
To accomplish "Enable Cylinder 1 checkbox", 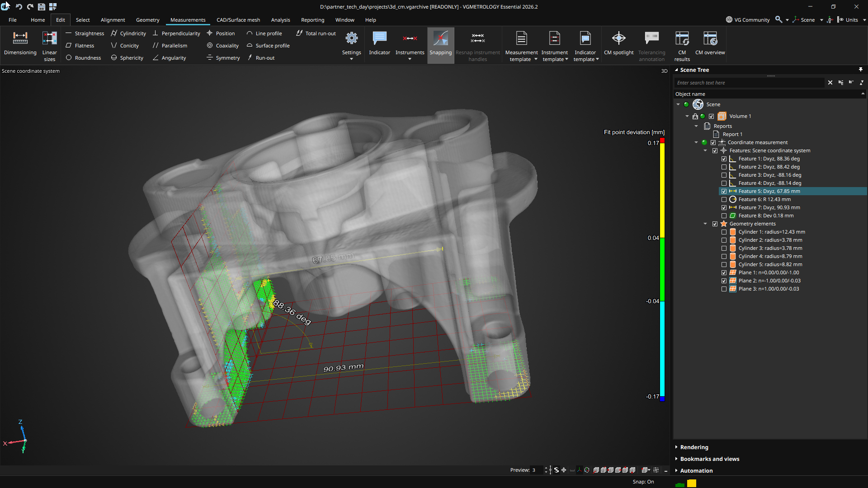I will coord(724,232).
